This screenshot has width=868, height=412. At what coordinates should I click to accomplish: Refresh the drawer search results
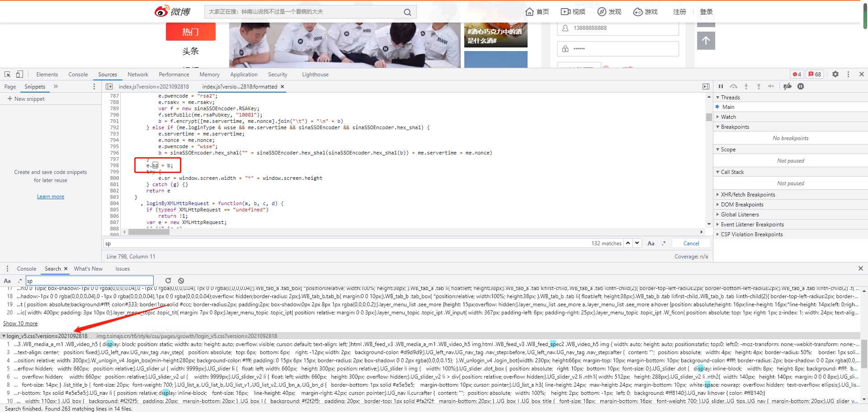(x=168, y=281)
